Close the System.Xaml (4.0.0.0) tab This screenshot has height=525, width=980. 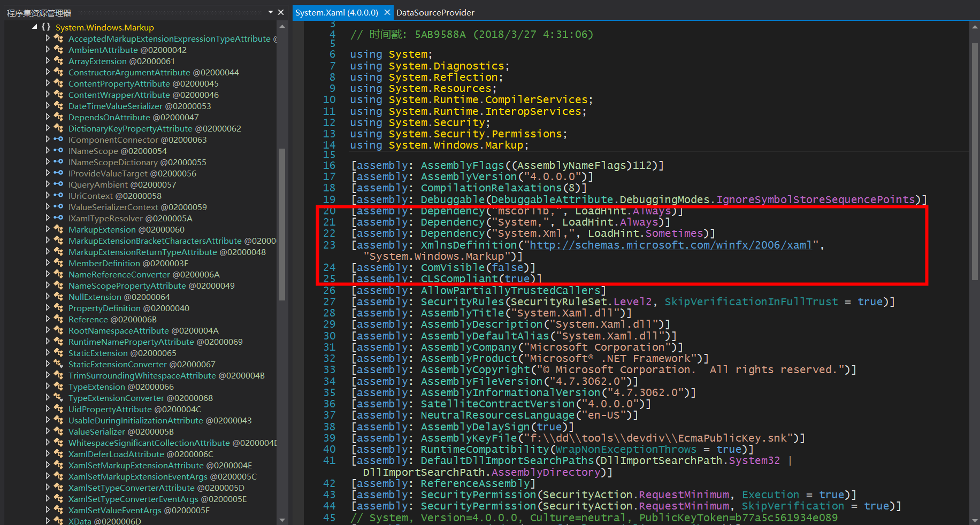point(387,12)
